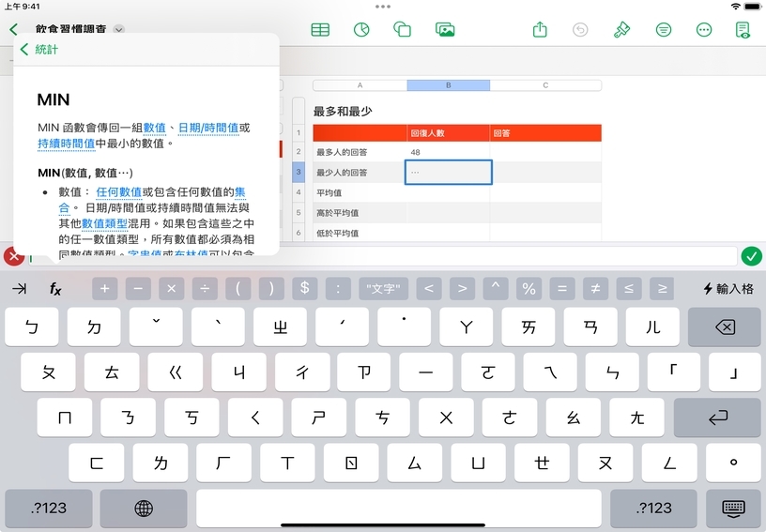The height and width of the screenshot is (532, 766).
Task: Hide the onscreen keyboard
Action: click(734, 508)
